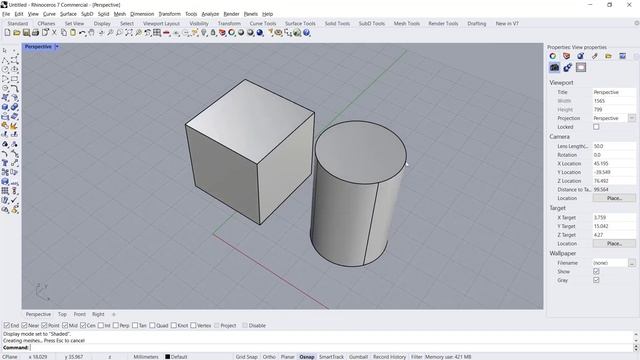Select the Box solid tool in sidebar
This screenshot has width=640, height=360.
click(5, 107)
